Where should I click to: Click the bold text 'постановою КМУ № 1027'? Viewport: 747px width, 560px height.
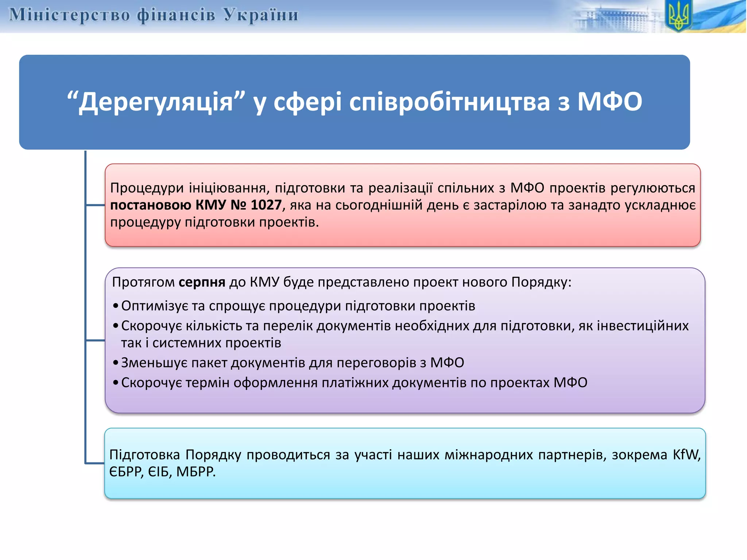(x=196, y=205)
